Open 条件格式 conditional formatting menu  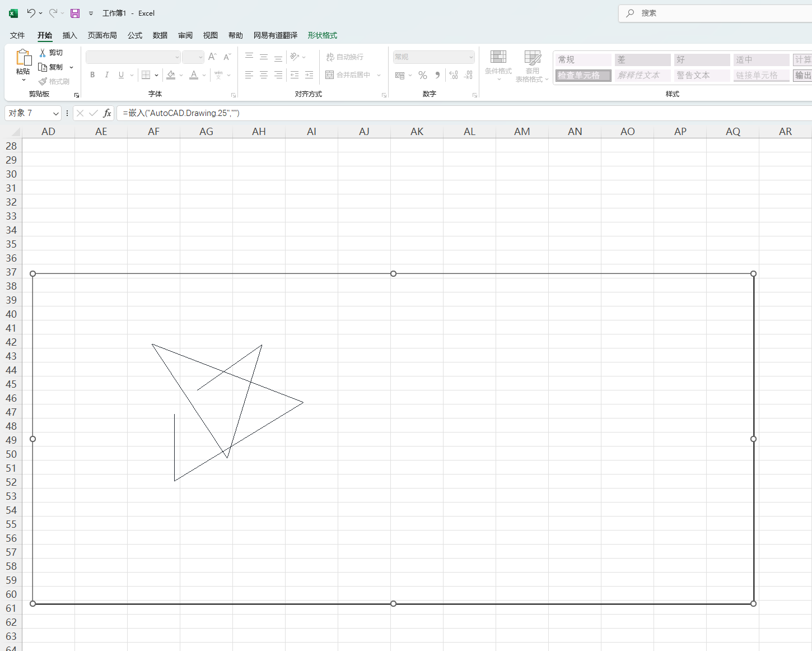pos(498,65)
